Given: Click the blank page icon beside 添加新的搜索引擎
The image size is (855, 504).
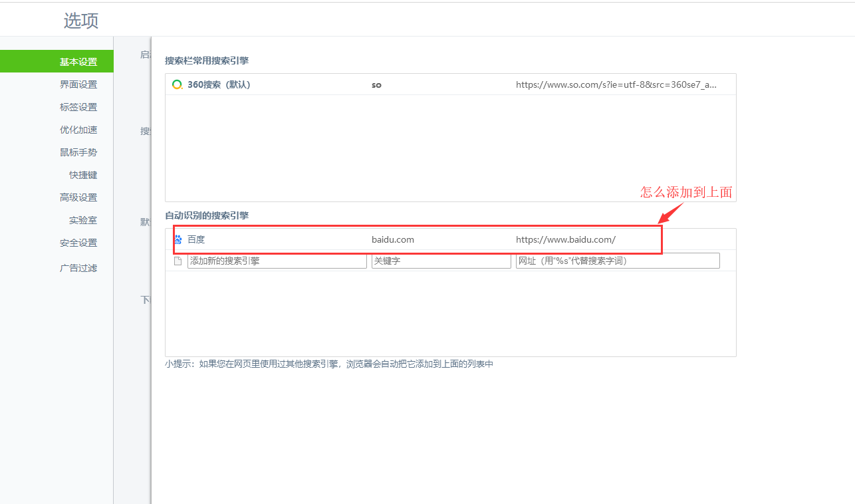Looking at the screenshot, I should 178,261.
